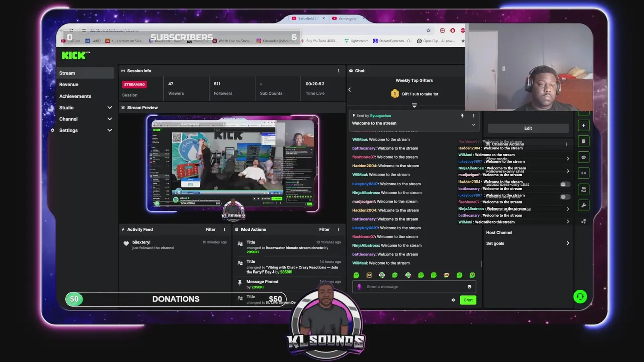
Task: Click the chat panel scrollbar
Action: [481, 263]
